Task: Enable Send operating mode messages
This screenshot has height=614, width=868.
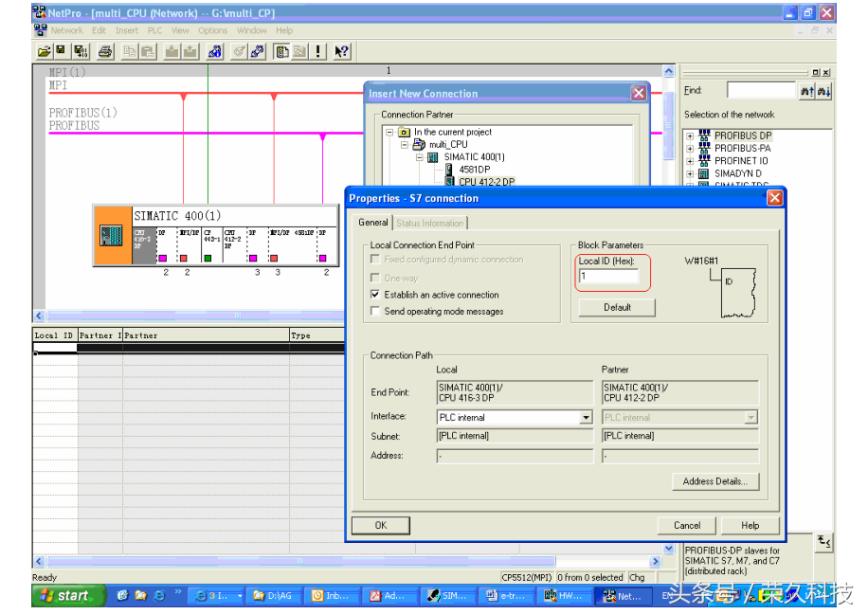Action: point(376,311)
